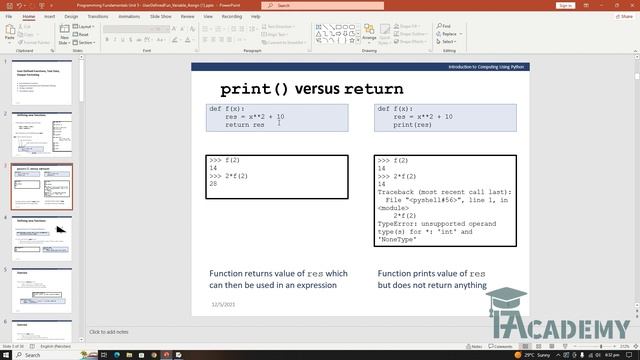Switch to the Insert tab
The height and width of the screenshot is (360, 640).
(49, 16)
